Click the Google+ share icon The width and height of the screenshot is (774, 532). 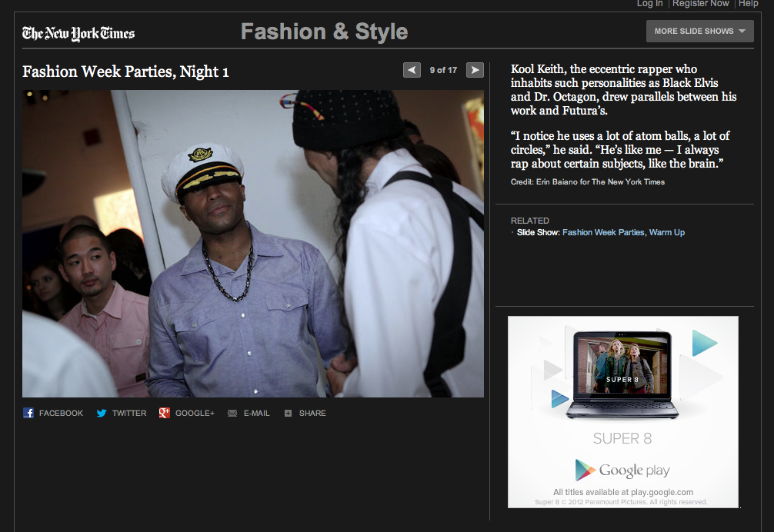tap(165, 413)
